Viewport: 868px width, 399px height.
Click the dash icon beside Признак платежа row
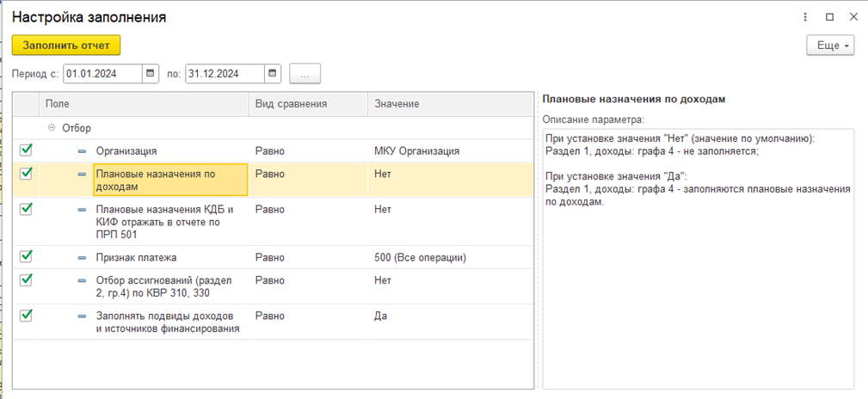pos(83,258)
